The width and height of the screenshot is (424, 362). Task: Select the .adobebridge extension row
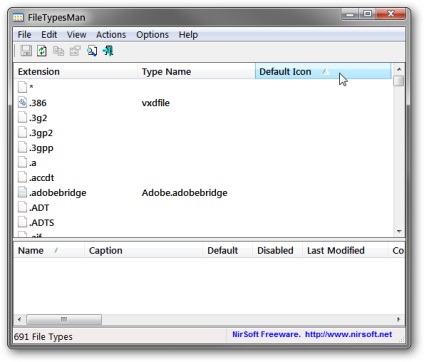tap(203, 192)
